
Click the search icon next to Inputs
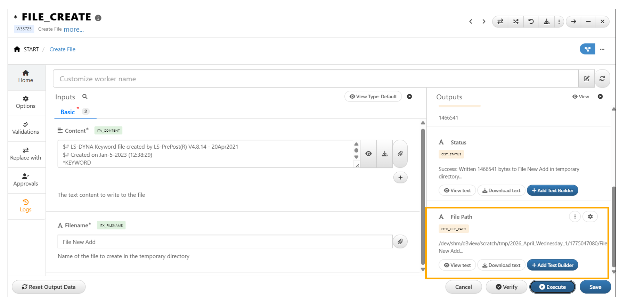coord(85,97)
